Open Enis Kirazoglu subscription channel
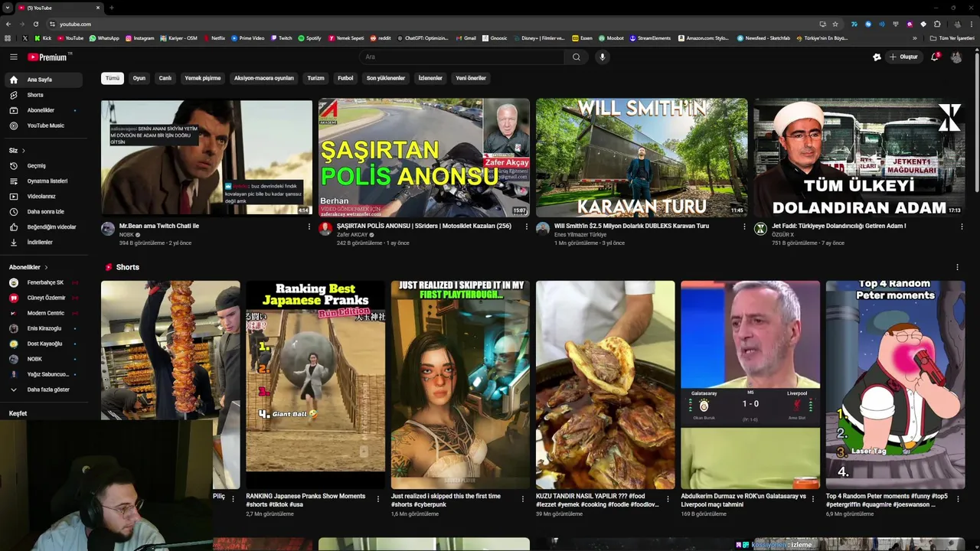The image size is (980, 551). coord(44,328)
